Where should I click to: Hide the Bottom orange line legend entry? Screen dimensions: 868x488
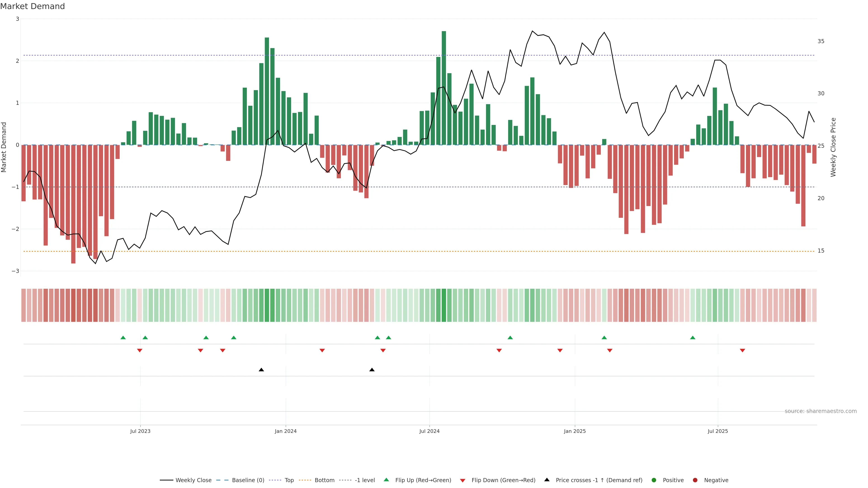(x=324, y=480)
